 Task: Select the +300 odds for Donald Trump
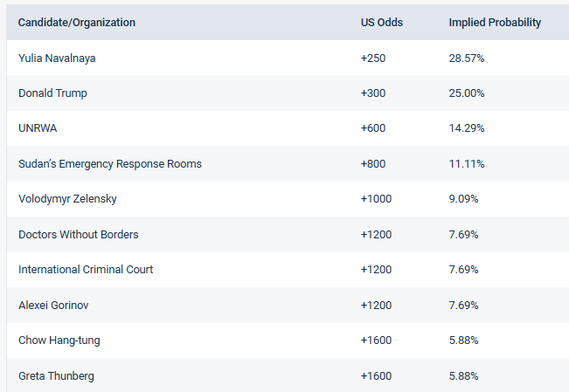(x=373, y=93)
